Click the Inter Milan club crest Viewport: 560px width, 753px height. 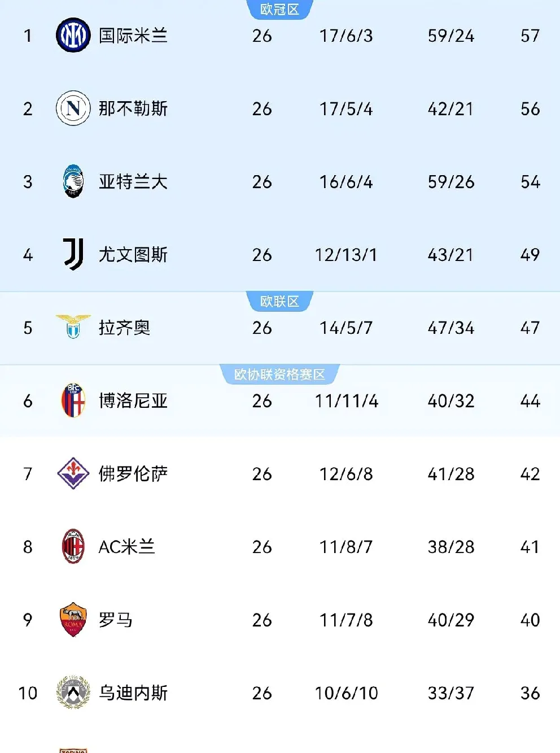point(73,35)
